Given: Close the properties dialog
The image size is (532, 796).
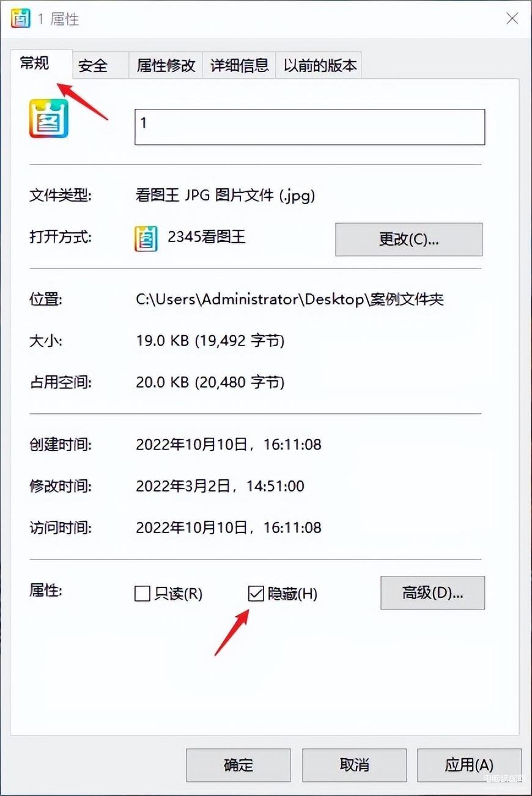Looking at the screenshot, I should [512, 18].
